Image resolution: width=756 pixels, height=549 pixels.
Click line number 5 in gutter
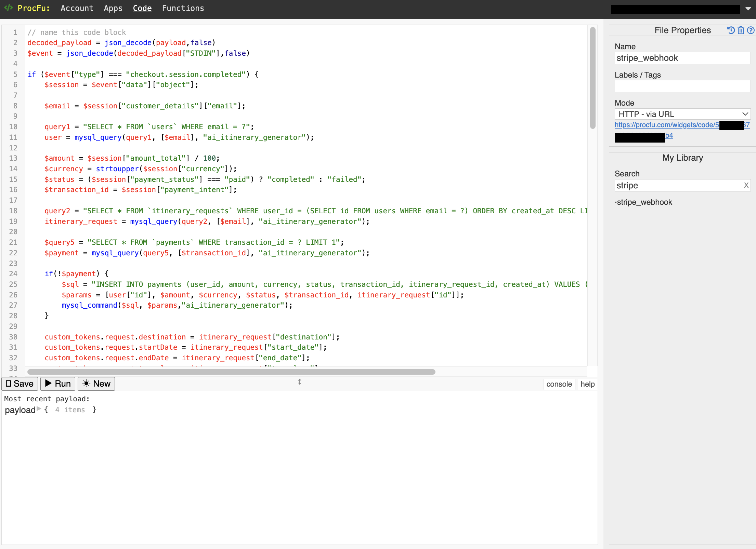15,74
